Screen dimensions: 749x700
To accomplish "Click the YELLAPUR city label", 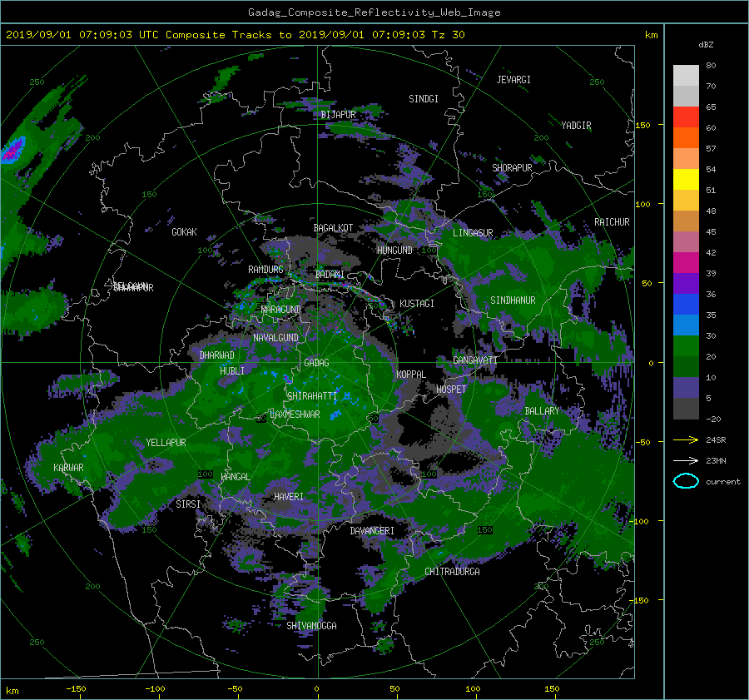I will pyautogui.click(x=166, y=443).
